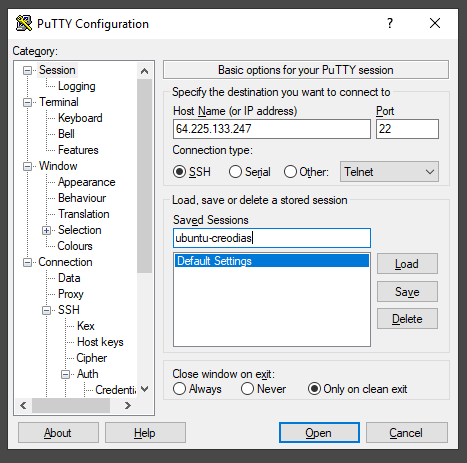Viewport: 467px width, 463px height.
Task: Choose Always for close window on exit
Action: [x=197, y=389]
